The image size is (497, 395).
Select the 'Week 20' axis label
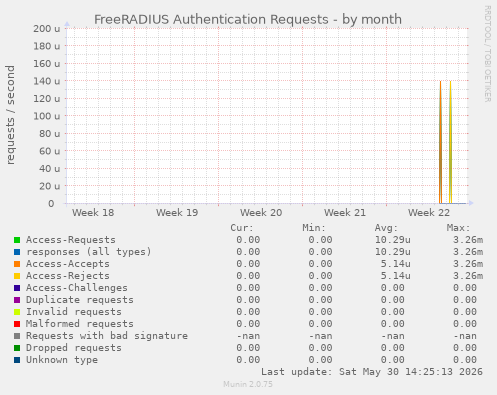[x=261, y=213]
